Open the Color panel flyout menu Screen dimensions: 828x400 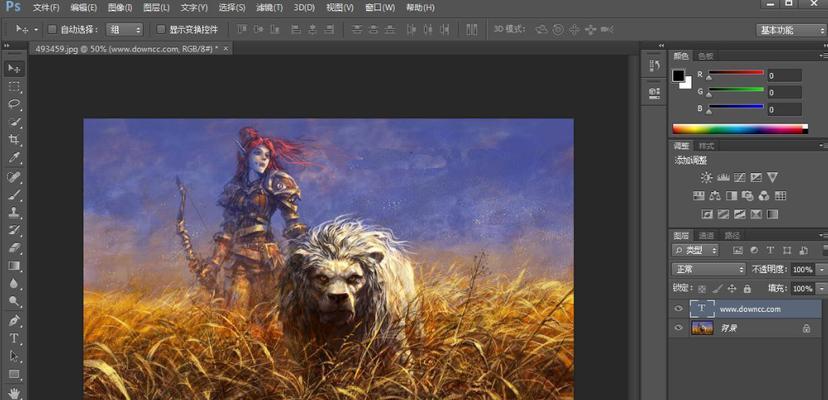coord(823,56)
